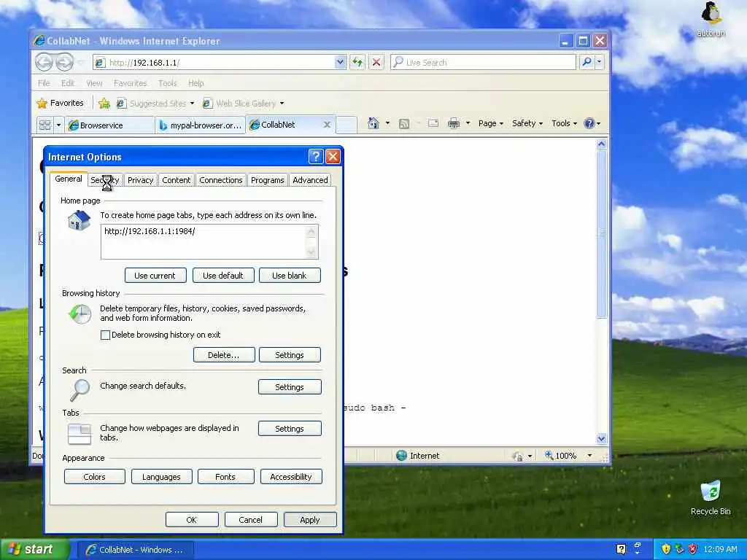Image resolution: width=747 pixels, height=560 pixels.
Task: Open the search provider dropdown arrow
Action: (x=600, y=62)
